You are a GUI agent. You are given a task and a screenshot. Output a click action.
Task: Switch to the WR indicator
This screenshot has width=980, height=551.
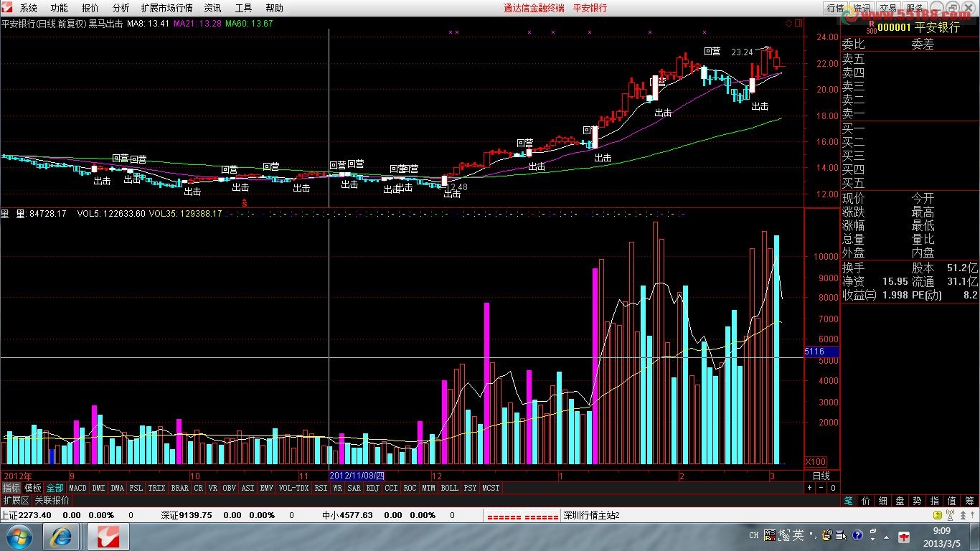337,488
